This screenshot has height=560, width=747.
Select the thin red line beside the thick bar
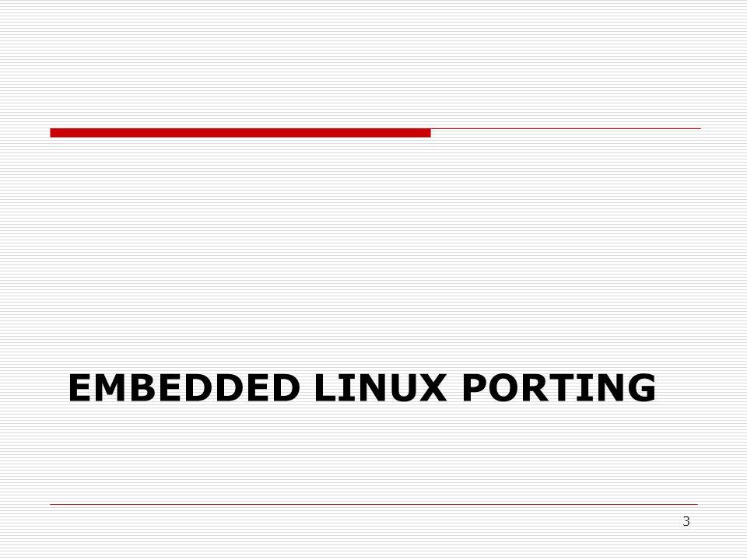566,128
